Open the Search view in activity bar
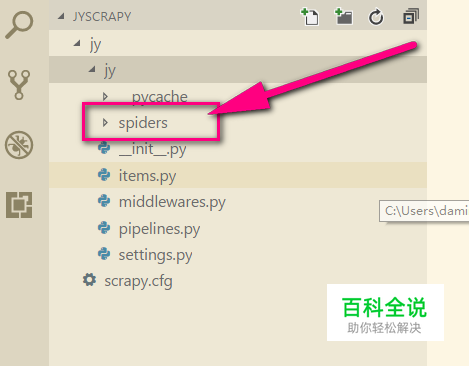This screenshot has height=366, width=469. (19, 25)
